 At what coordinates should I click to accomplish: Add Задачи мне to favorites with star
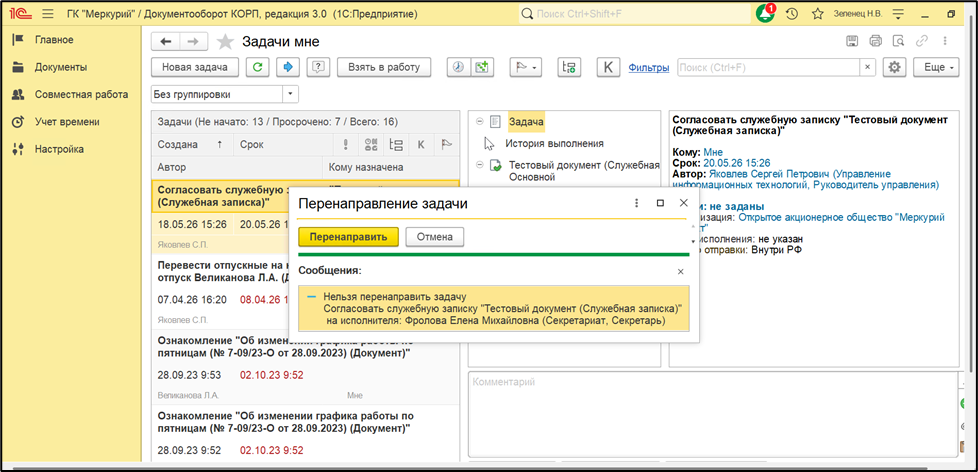tap(224, 42)
